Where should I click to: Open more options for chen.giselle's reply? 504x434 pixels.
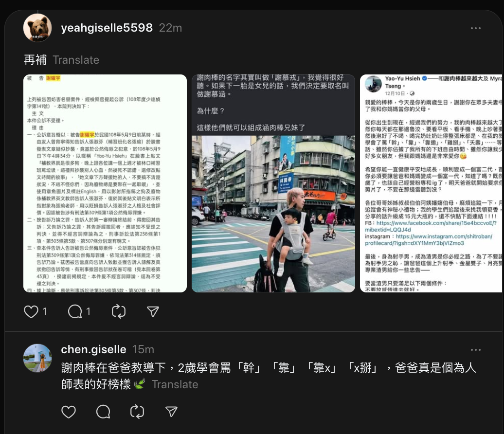(x=476, y=350)
